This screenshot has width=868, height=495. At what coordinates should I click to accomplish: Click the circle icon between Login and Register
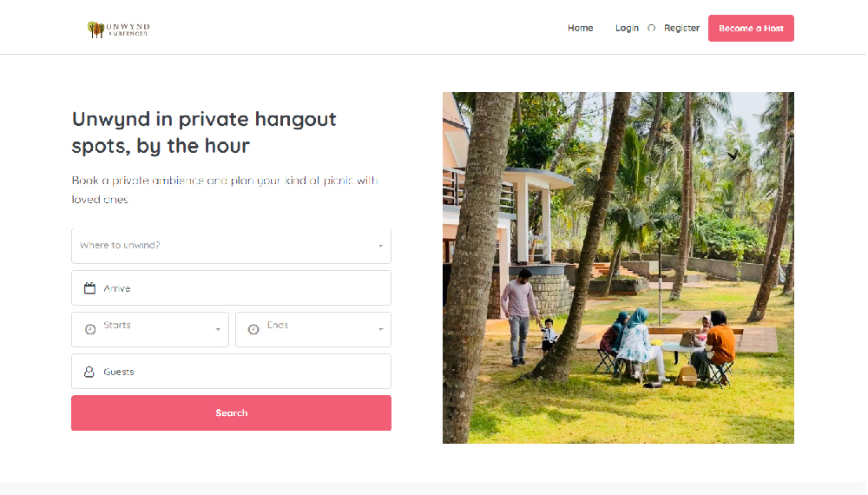(x=652, y=29)
